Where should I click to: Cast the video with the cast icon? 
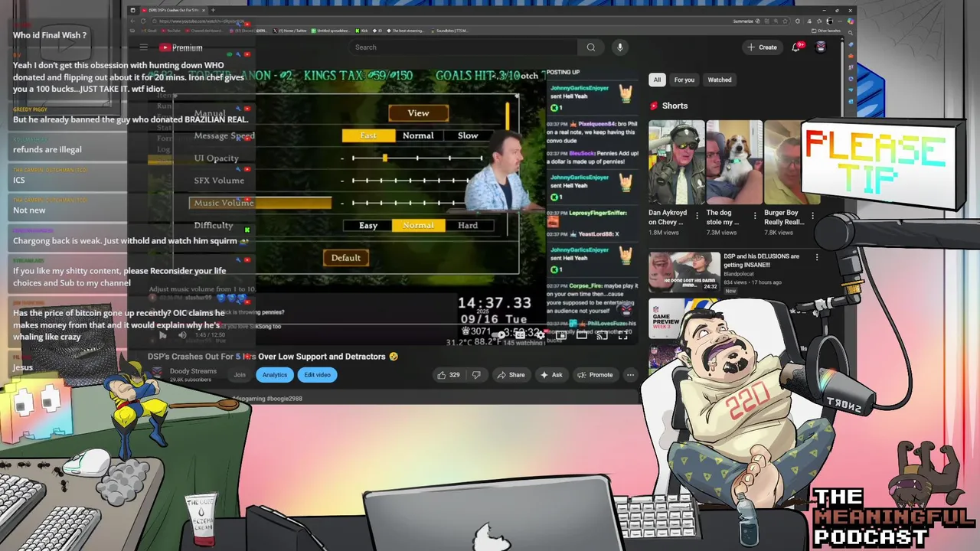(x=603, y=335)
